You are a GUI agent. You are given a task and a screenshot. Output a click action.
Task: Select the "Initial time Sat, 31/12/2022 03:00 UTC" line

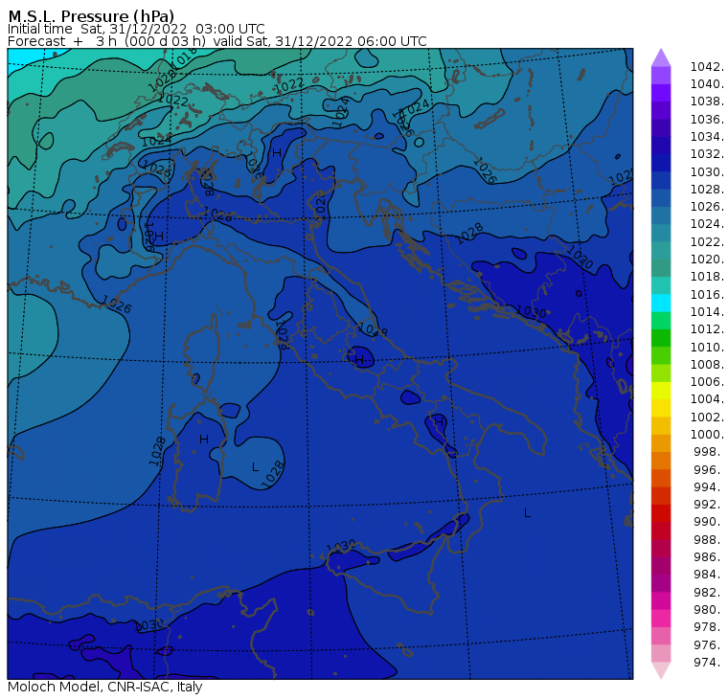click(136, 29)
